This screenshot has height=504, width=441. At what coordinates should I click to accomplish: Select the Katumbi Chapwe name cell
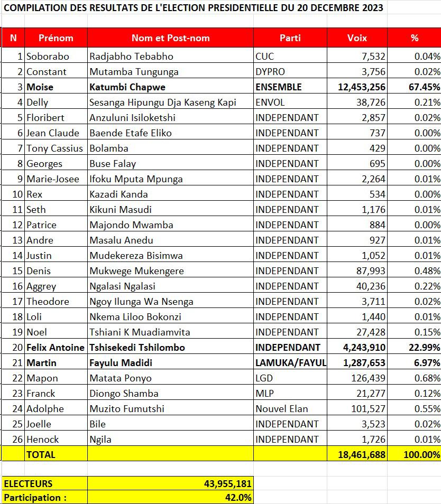pyautogui.click(x=170, y=87)
